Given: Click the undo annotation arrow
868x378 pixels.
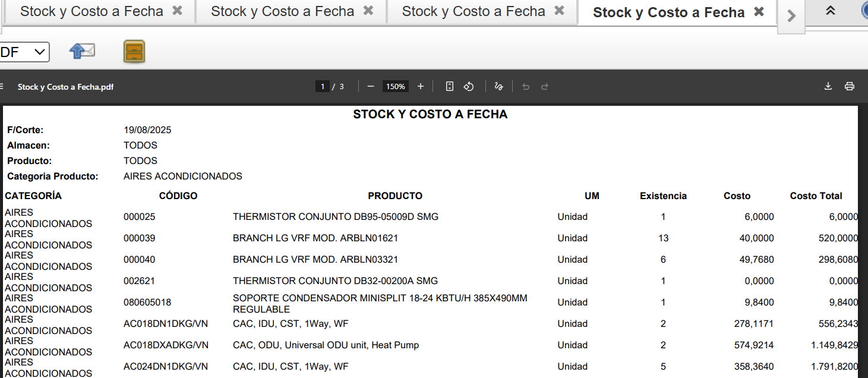Looking at the screenshot, I should [526, 87].
